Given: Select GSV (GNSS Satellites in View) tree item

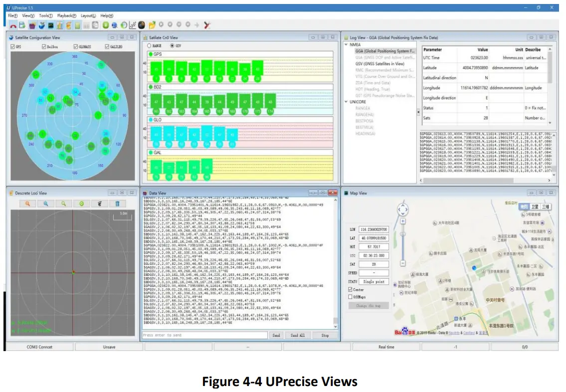Looking at the screenshot, I should tap(379, 63).
